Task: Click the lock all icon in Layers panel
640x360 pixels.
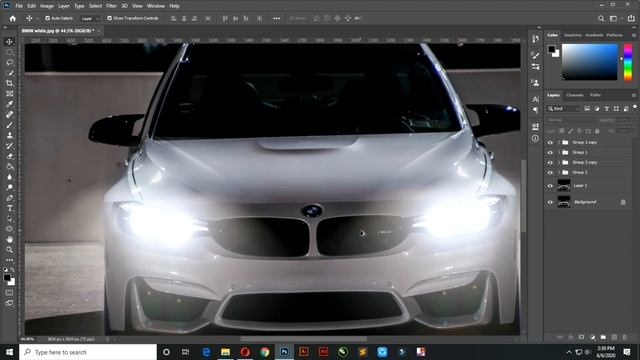Action: click(x=597, y=131)
